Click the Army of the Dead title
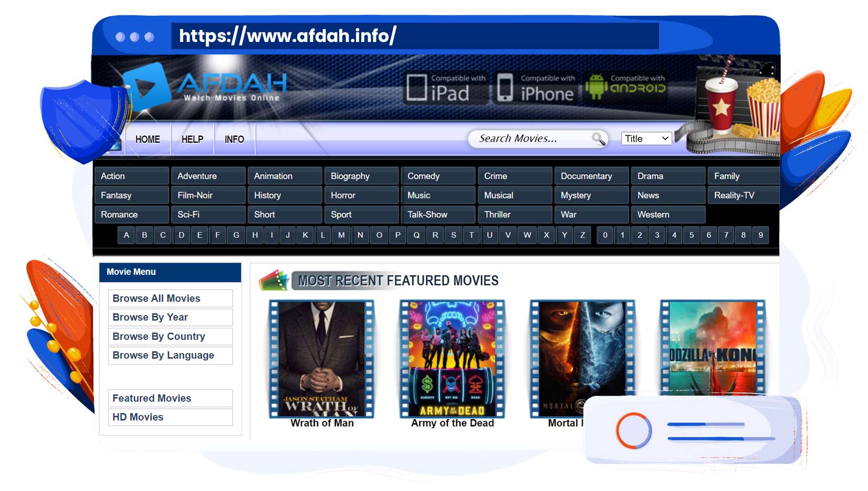 coord(453,423)
